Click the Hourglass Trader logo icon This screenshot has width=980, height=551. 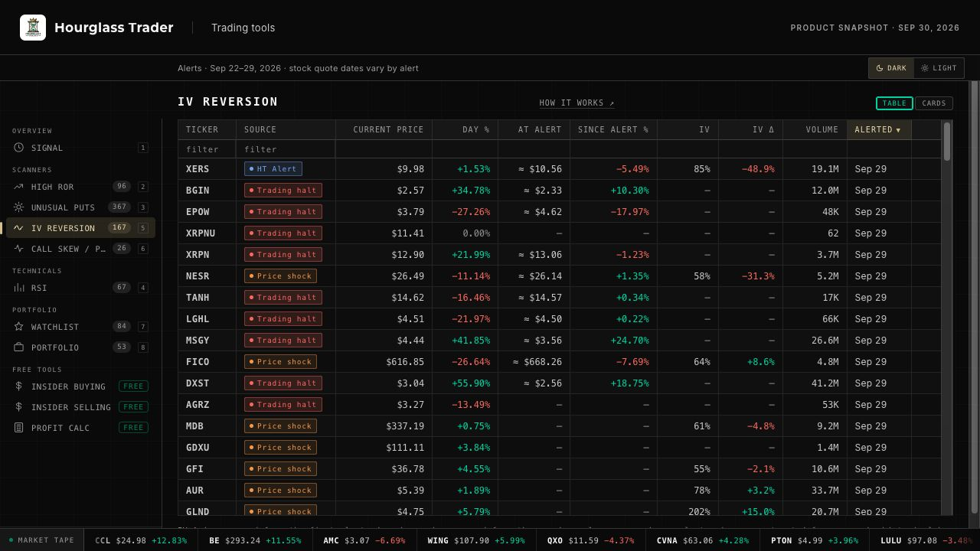[33, 28]
